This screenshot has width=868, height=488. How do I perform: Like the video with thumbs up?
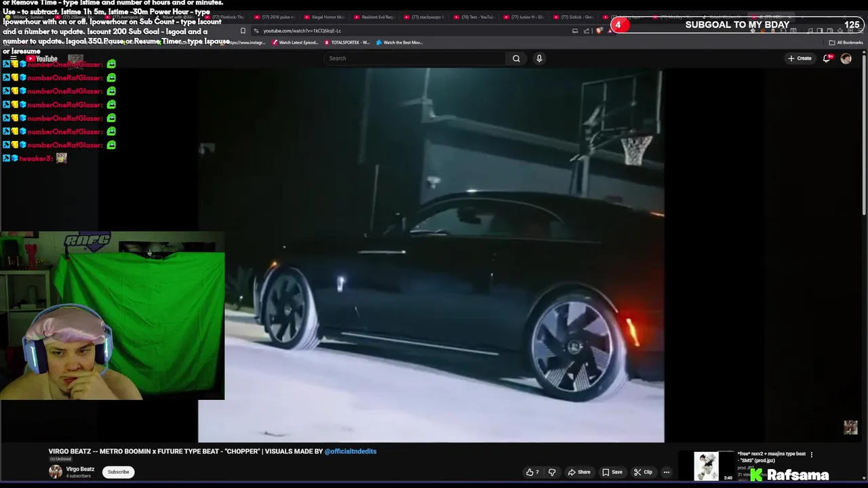532,472
